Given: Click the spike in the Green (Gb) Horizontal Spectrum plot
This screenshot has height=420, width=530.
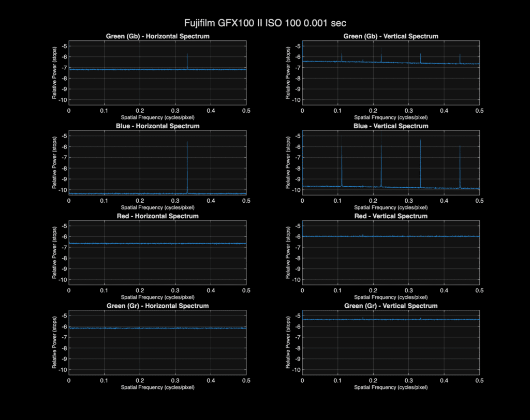Looking at the screenshot, I should click(x=187, y=62).
